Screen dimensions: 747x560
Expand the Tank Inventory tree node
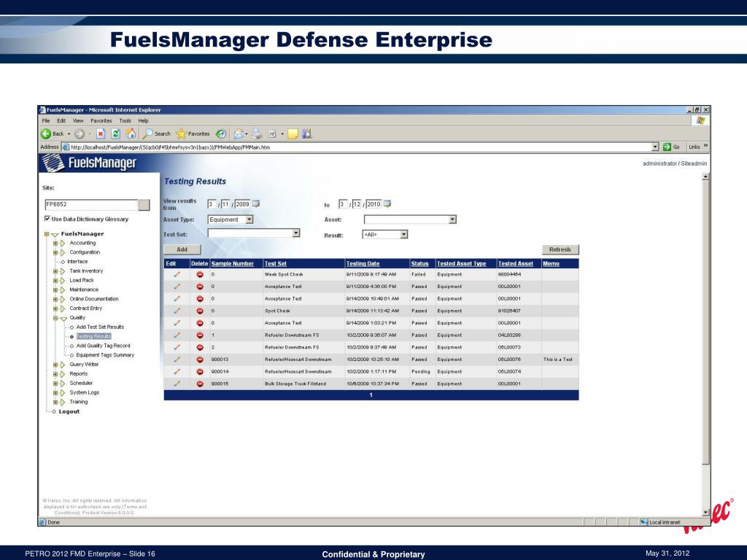pos(55,271)
